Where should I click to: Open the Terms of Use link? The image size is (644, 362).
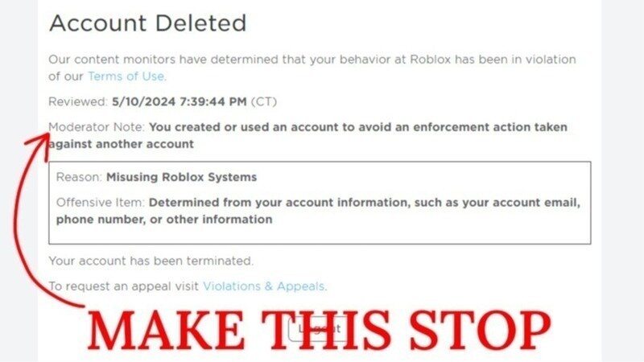[126, 76]
